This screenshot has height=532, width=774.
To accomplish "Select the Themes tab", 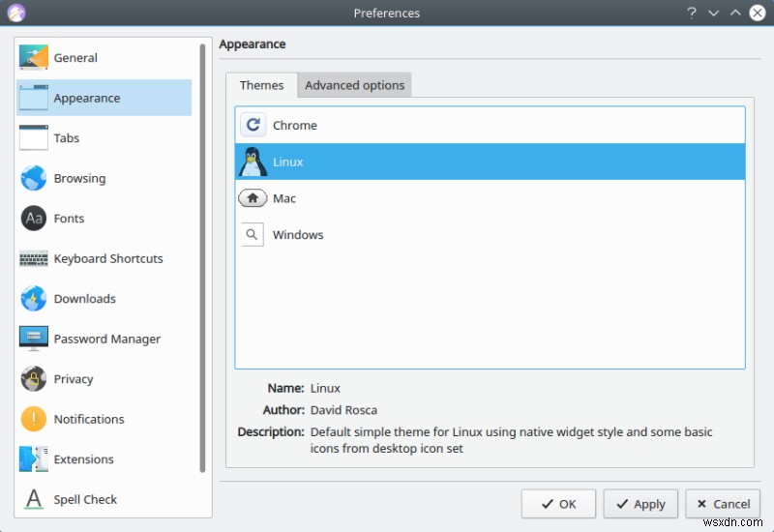I will [x=261, y=85].
